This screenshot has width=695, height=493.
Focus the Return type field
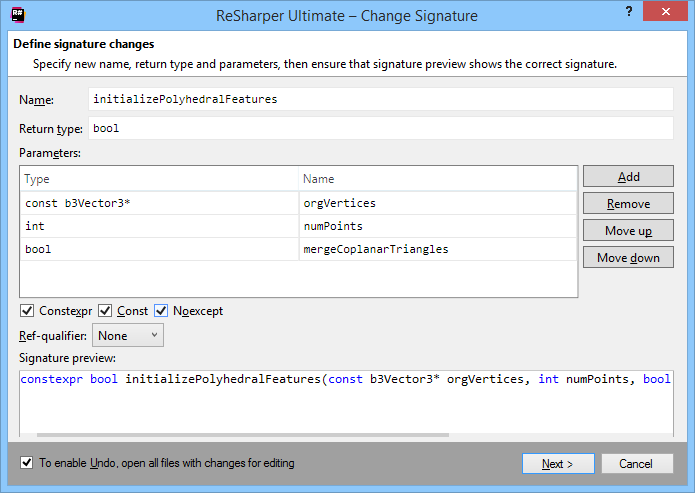point(380,129)
